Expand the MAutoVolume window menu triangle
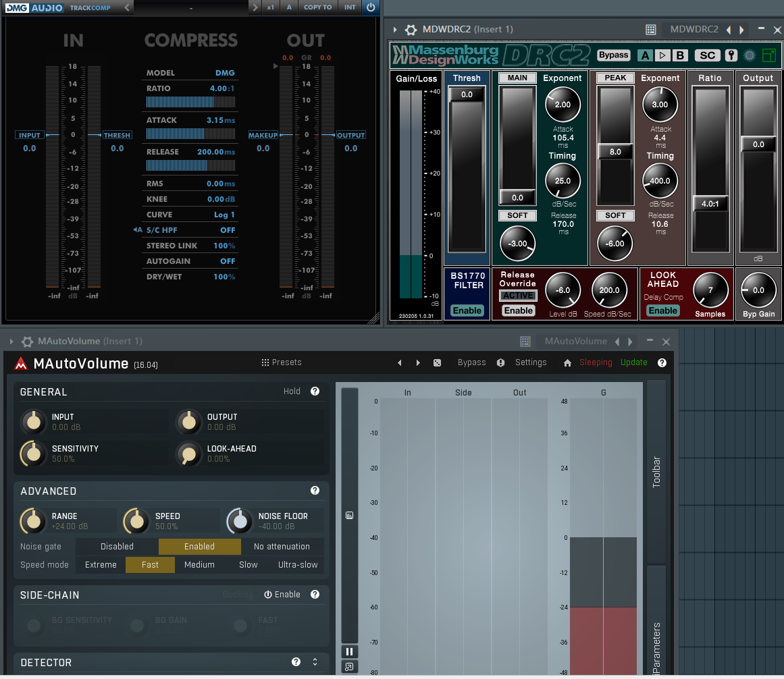This screenshot has width=784, height=679. coord(11,342)
